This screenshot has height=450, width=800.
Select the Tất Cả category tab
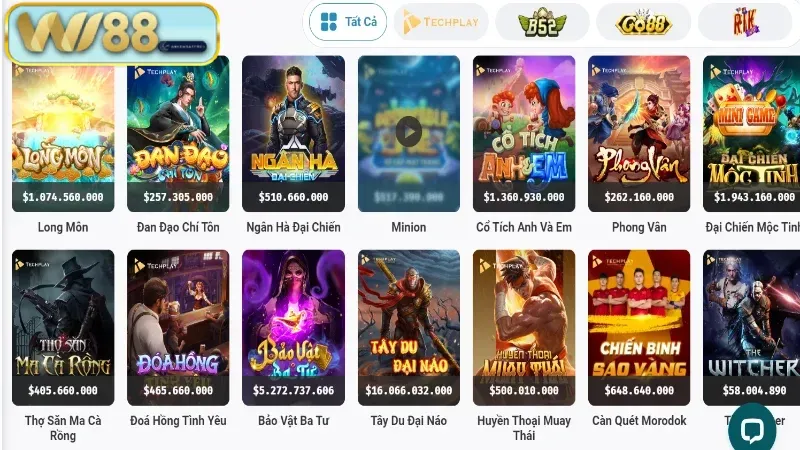point(348,22)
